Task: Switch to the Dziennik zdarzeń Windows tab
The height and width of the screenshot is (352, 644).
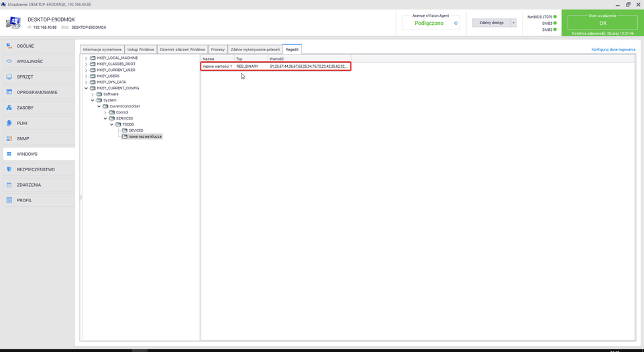Action: click(x=182, y=50)
